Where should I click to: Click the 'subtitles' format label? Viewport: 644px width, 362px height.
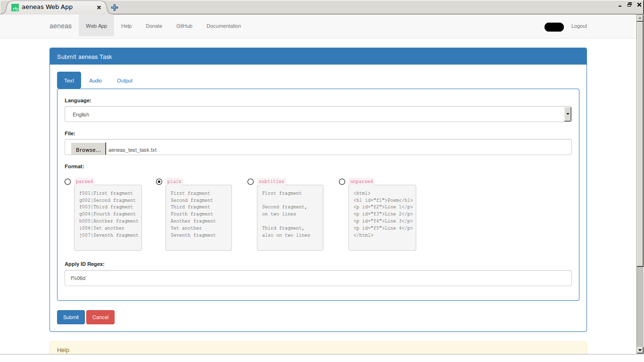click(272, 181)
